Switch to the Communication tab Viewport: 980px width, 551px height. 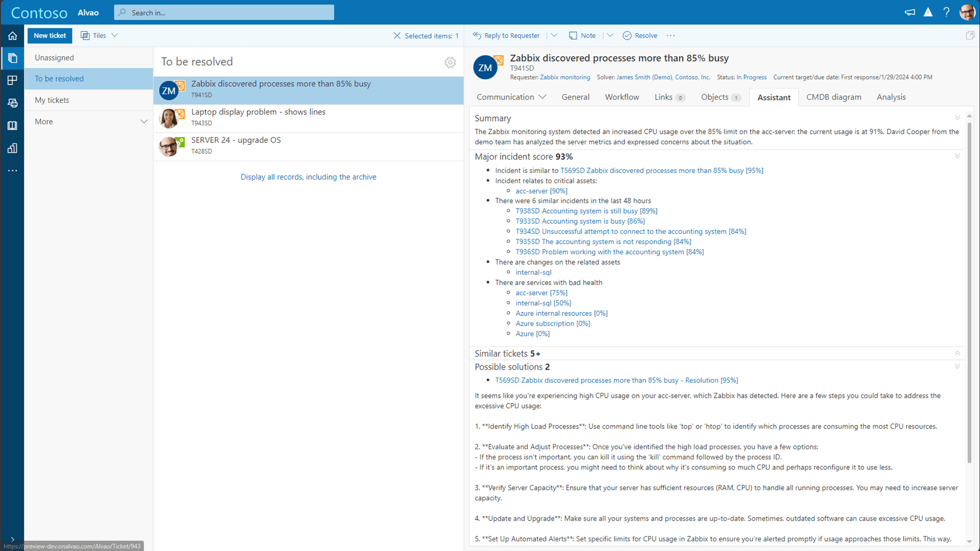point(506,96)
